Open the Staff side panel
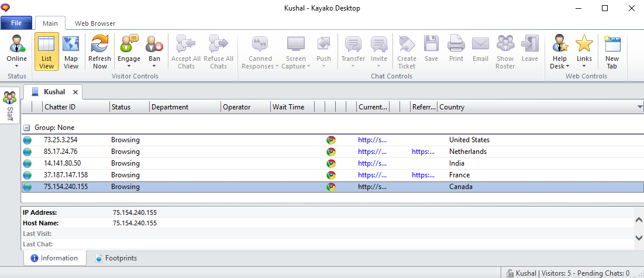Image resolution: width=644 pixels, height=278 pixels. click(x=9, y=105)
